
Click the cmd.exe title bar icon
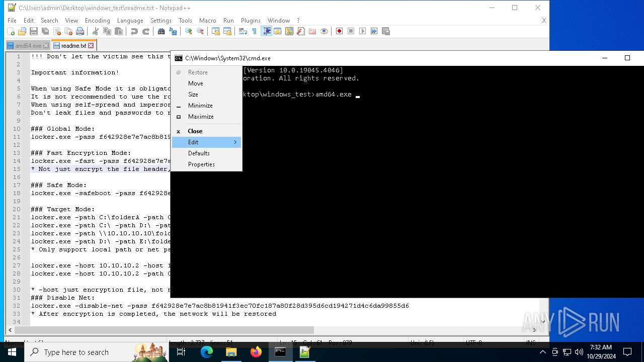[x=178, y=58]
